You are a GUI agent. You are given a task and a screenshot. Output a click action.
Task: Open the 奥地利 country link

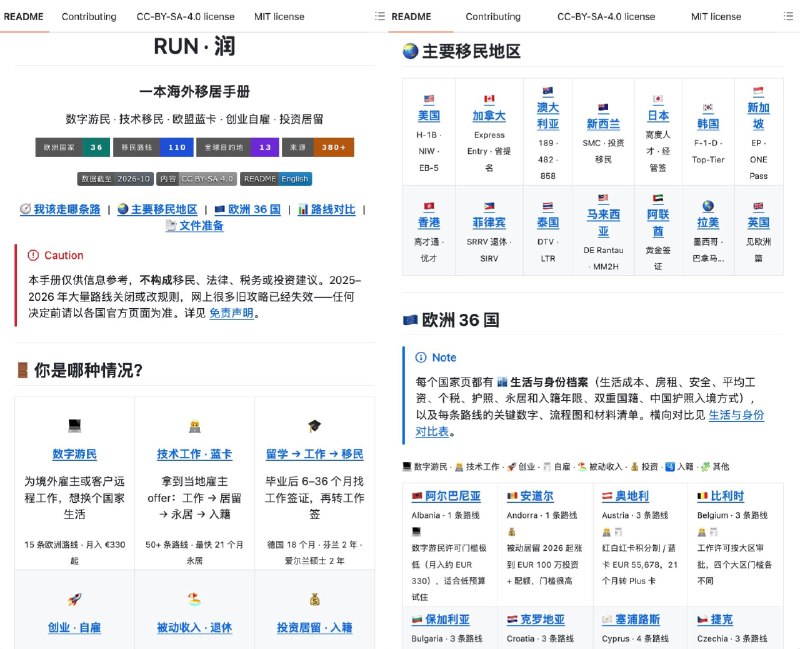pyautogui.click(x=626, y=496)
